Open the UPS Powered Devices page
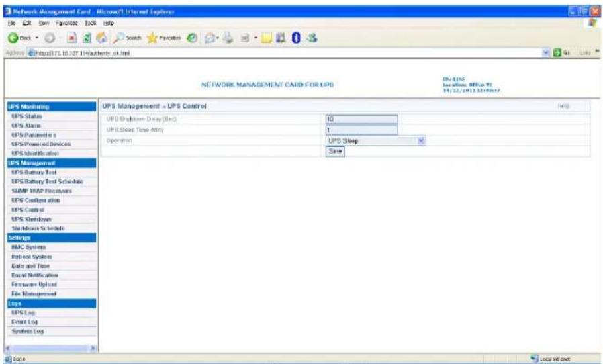This screenshot has width=603, height=364. [x=41, y=144]
